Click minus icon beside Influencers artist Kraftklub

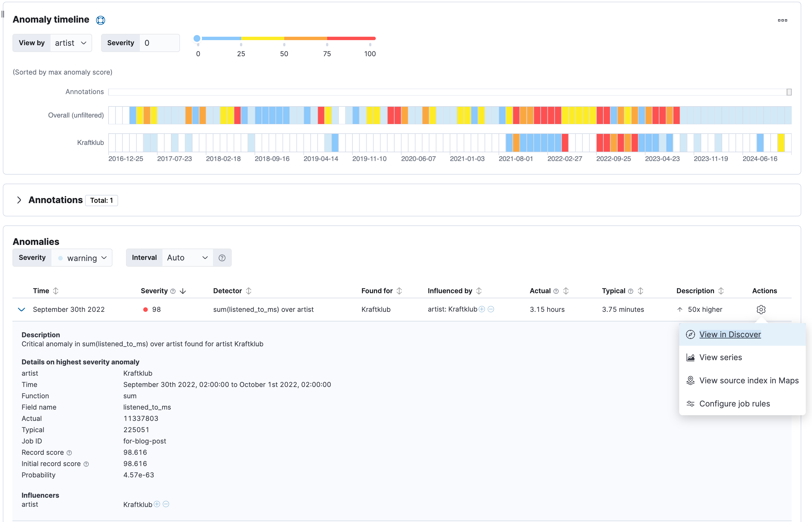pyautogui.click(x=166, y=504)
